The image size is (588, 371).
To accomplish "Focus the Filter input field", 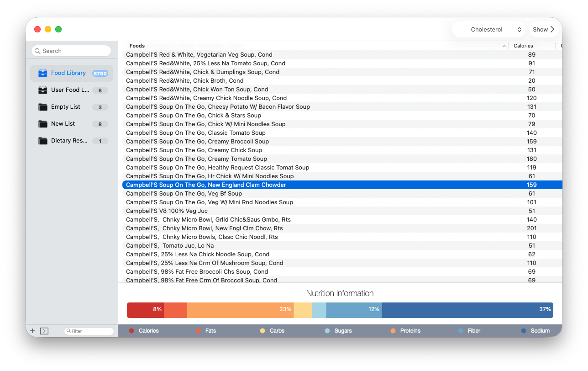I will [89, 331].
